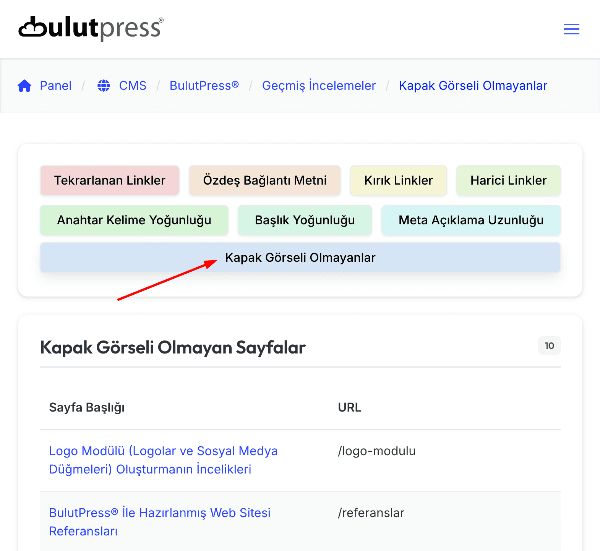600x551 pixels.
Task: Select the Özdeş Bağlantı Metni button
Action: click(x=265, y=180)
